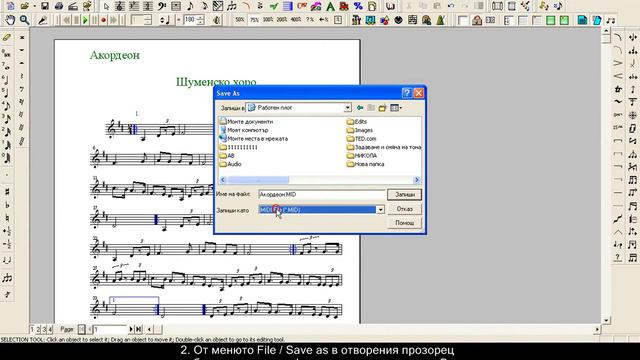Select the natural accidental in left palette

click(7, 218)
